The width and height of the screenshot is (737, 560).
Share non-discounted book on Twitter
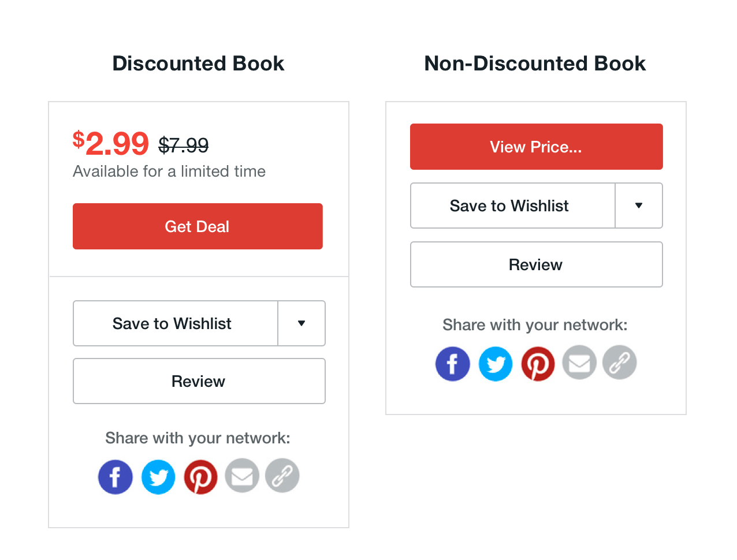[495, 364]
